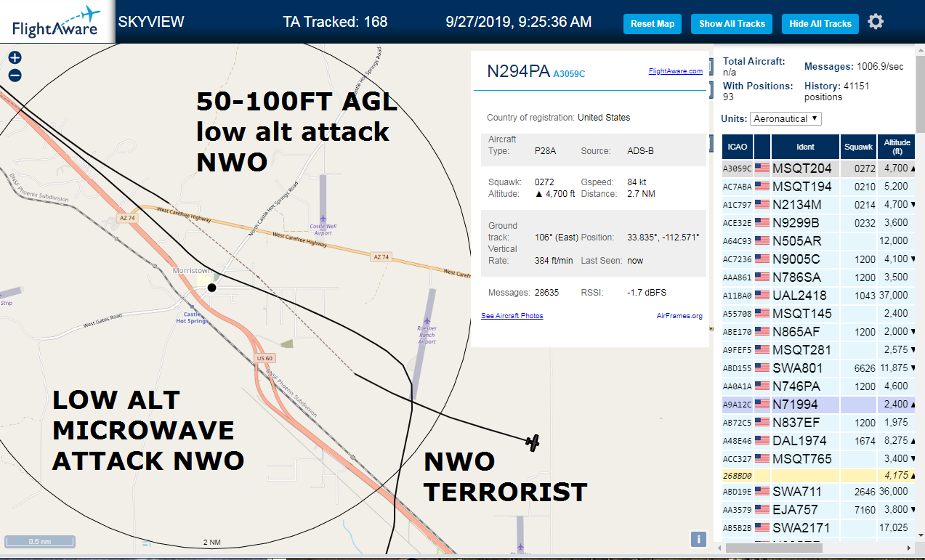The width and height of the screenshot is (925, 560).
Task: Select the N9005C aircraft row
Action: 820,259
